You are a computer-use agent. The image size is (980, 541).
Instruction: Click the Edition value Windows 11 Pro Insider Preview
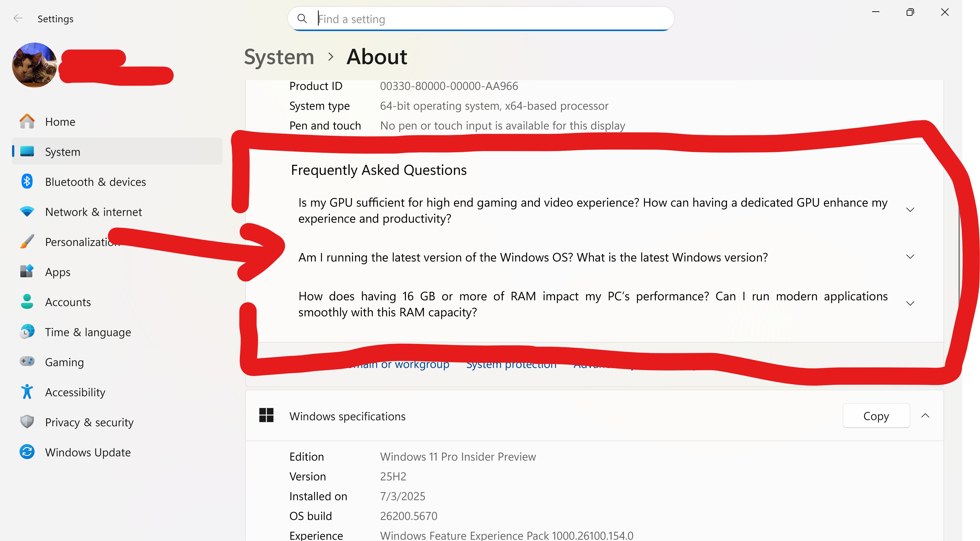tap(458, 457)
